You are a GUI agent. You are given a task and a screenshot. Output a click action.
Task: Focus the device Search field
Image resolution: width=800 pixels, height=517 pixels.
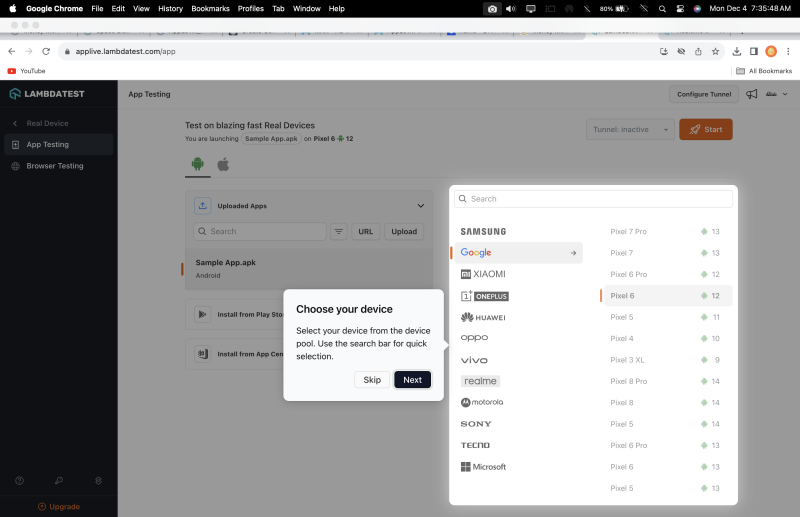click(x=593, y=199)
